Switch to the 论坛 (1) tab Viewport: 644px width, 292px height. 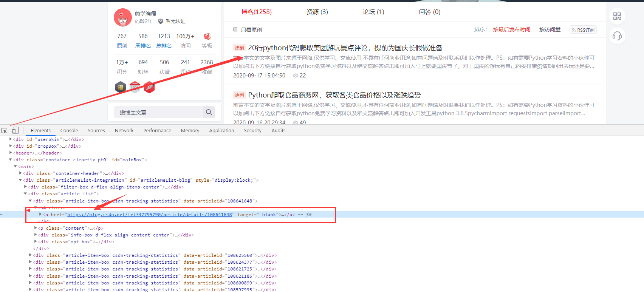coord(373,12)
